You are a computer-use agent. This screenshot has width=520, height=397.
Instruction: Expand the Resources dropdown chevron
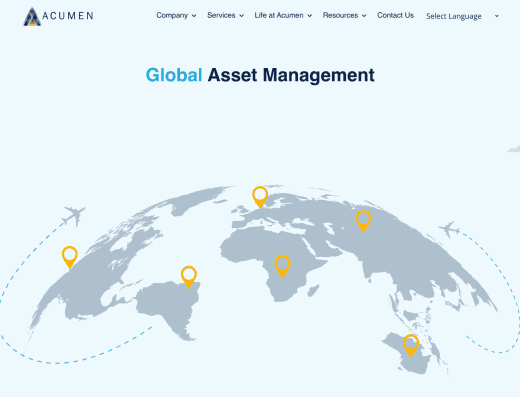pyautogui.click(x=364, y=16)
